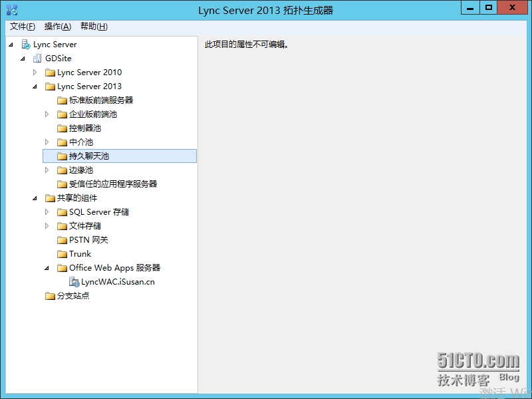
Task: Expand the 文件存储 node
Action: pyautogui.click(x=47, y=225)
